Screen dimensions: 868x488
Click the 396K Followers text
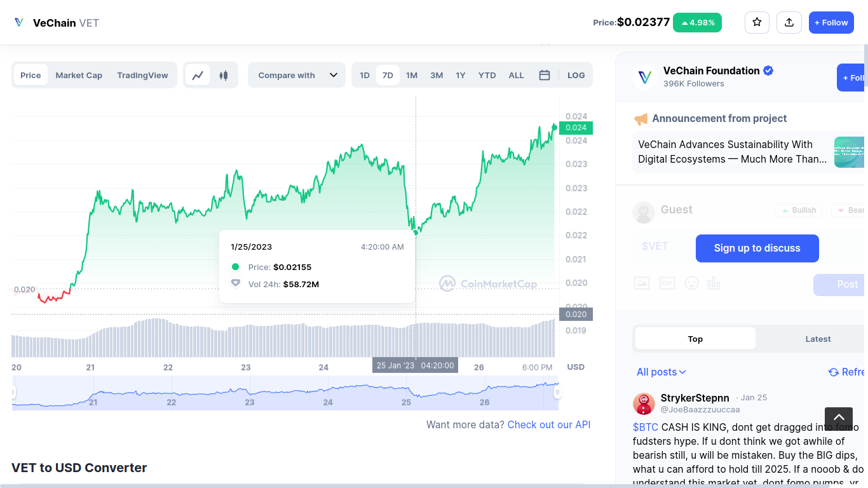tap(694, 84)
